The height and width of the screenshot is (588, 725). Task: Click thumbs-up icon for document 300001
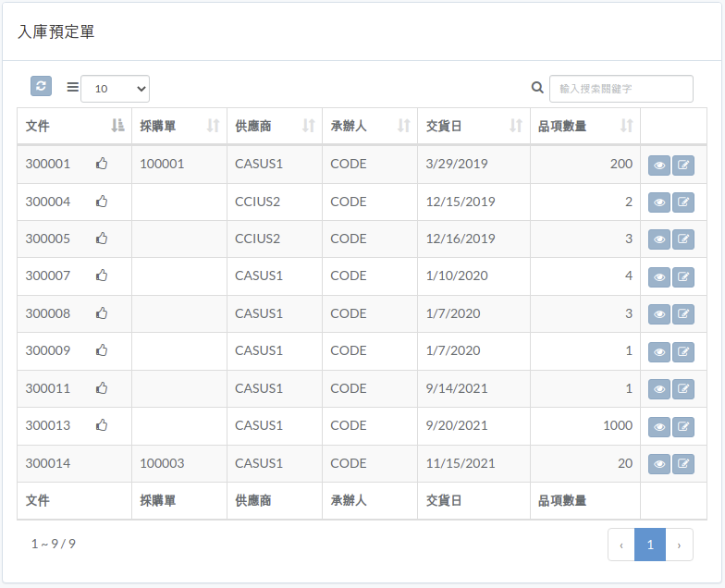click(102, 163)
